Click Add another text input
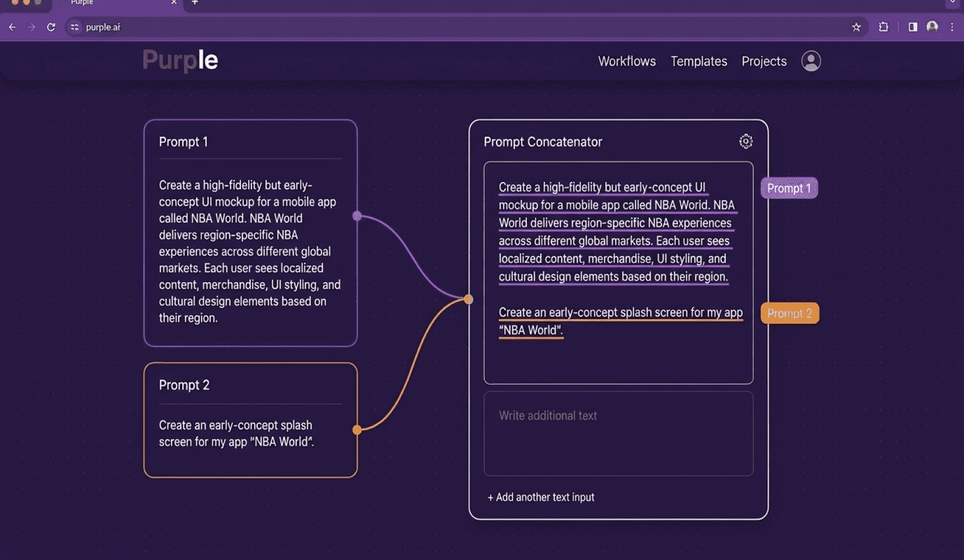The width and height of the screenshot is (964, 560). point(541,497)
